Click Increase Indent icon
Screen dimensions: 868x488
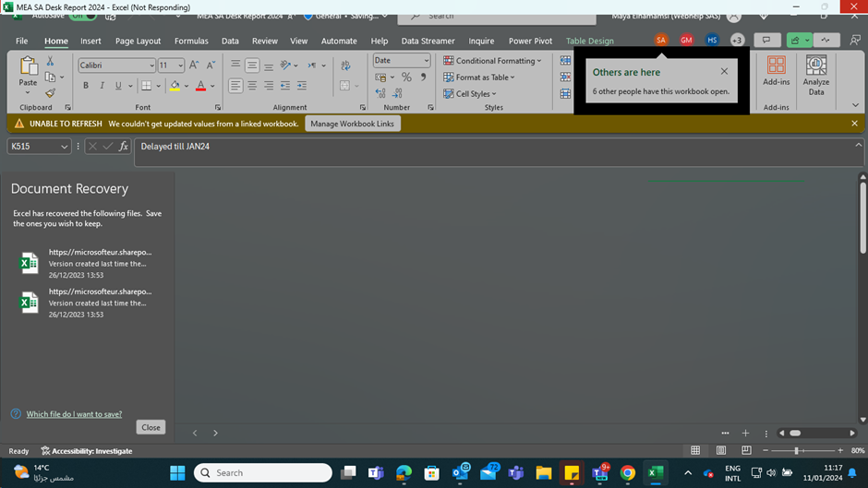302,86
